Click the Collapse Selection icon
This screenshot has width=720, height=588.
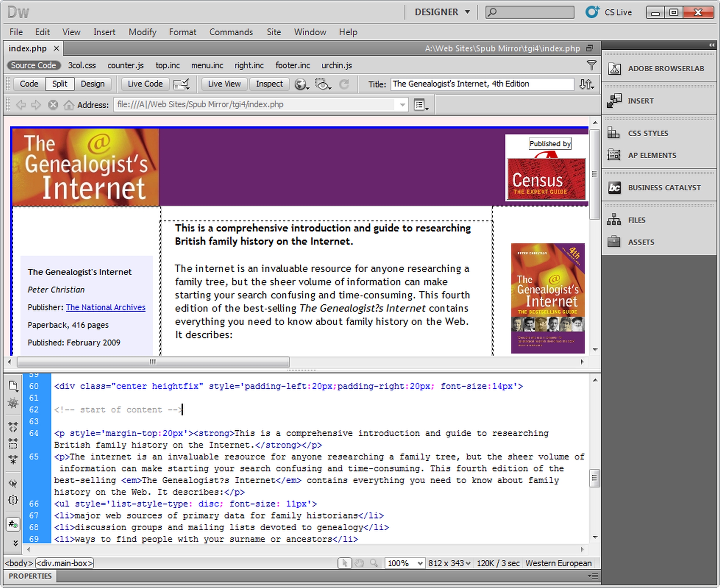point(13,444)
